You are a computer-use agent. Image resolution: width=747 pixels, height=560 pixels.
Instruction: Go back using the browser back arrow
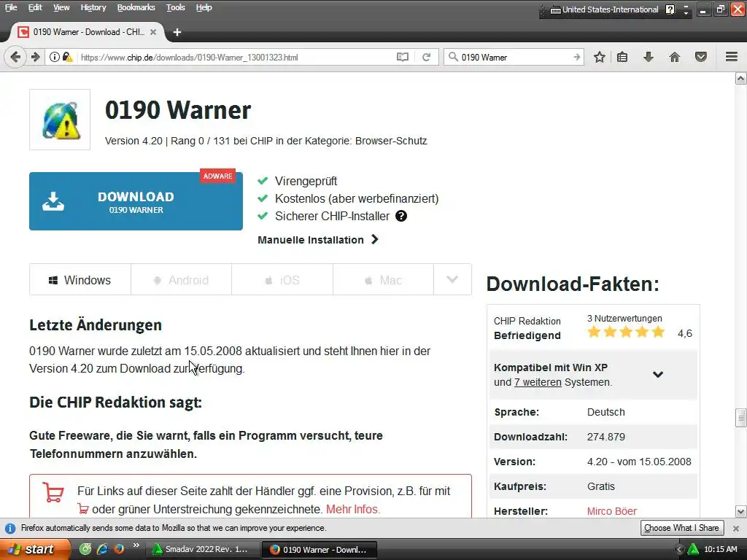pyautogui.click(x=15, y=57)
